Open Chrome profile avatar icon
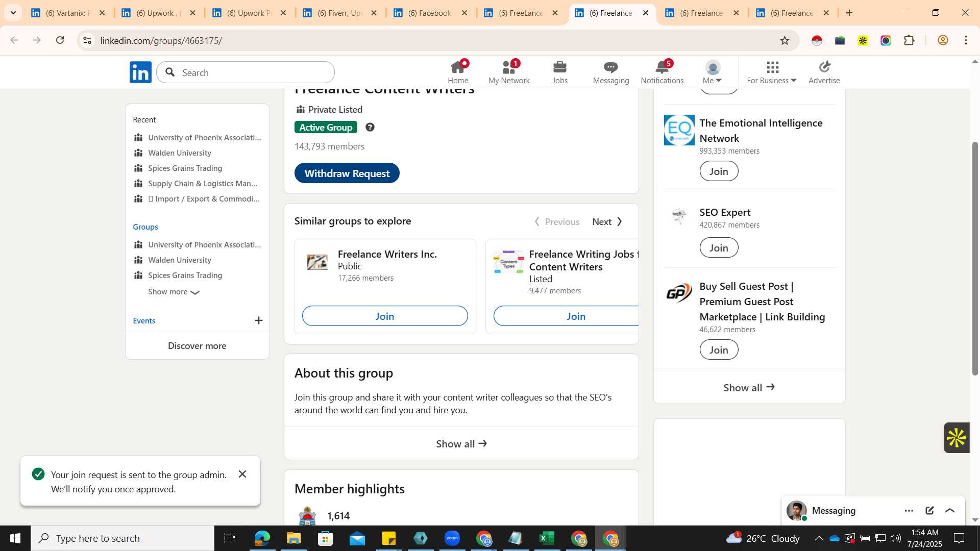 [x=943, y=40]
